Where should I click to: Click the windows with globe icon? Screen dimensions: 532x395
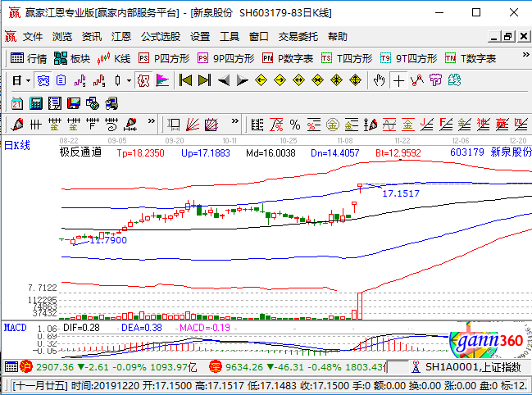tap(93, 103)
